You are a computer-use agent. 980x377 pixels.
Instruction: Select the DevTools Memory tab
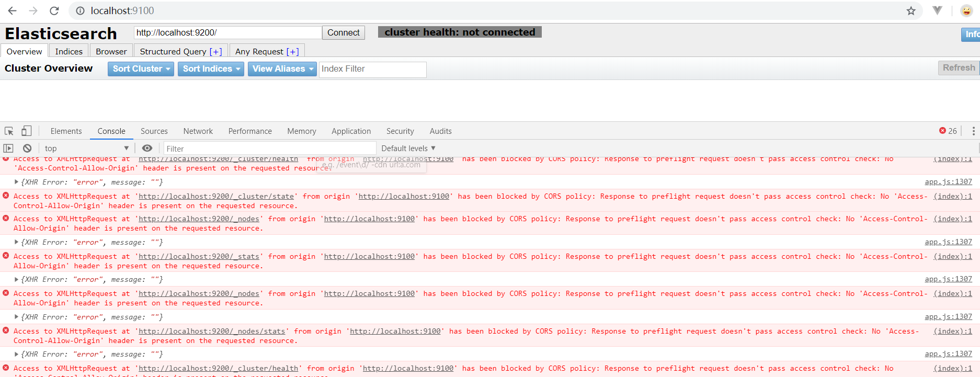pyautogui.click(x=302, y=131)
